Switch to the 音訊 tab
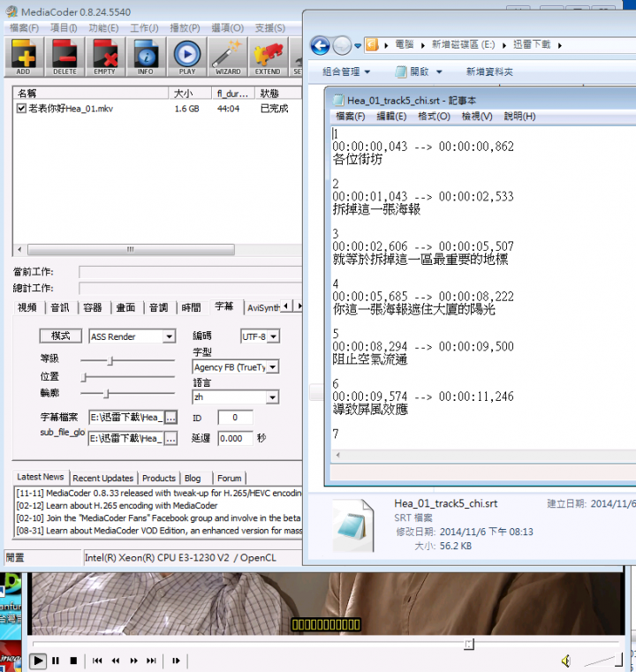 point(60,307)
